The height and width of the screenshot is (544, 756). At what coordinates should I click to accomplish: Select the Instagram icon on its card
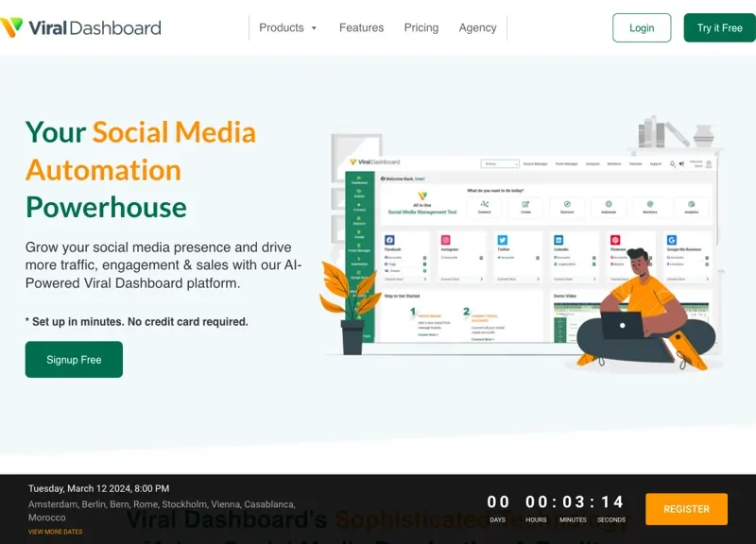point(445,239)
